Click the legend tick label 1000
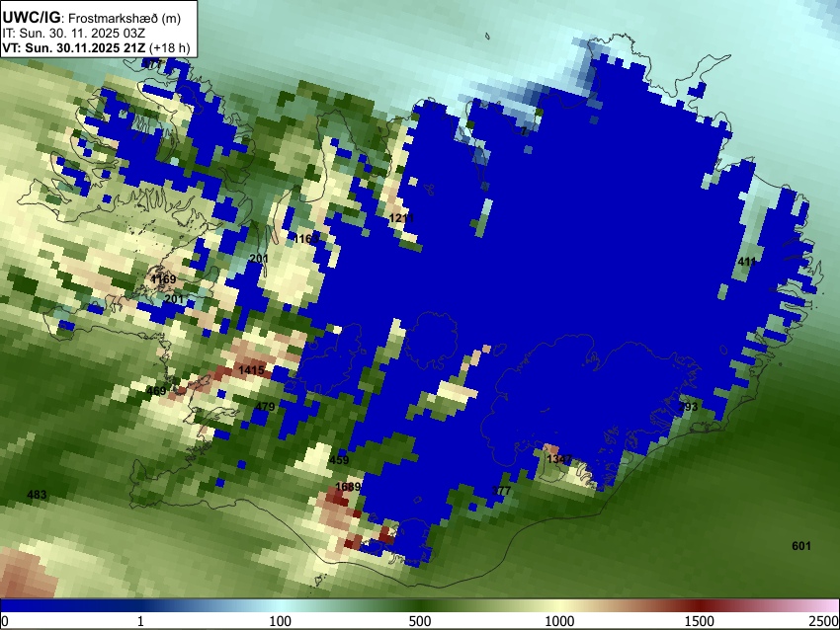 pos(559,621)
